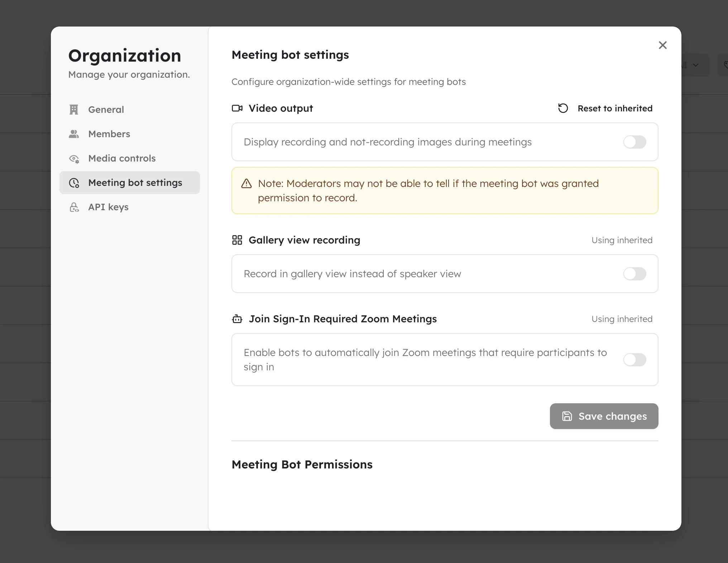Screen dimensions: 728x563
Task: Click the Meeting bot settings clock icon
Action: 74,183
